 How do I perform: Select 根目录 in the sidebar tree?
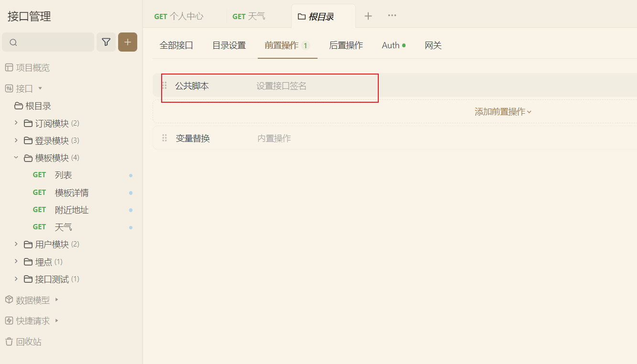click(38, 106)
